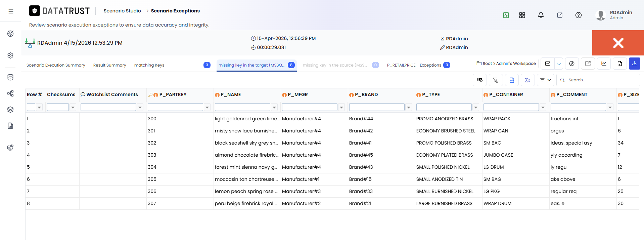The image size is (644, 240).
Task: Open the monitor users icon in sidebar
Action: point(10,148)
